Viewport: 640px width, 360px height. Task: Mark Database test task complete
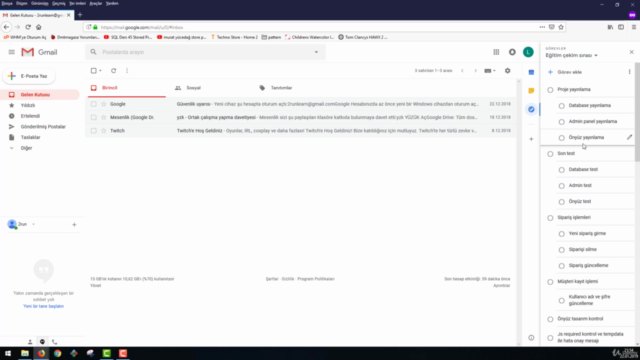(562, 170)
